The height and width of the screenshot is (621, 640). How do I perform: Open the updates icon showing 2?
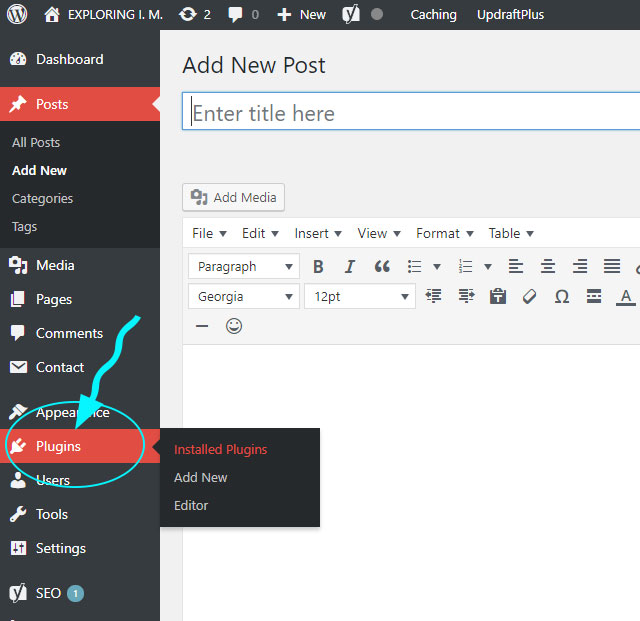point(195,15)
